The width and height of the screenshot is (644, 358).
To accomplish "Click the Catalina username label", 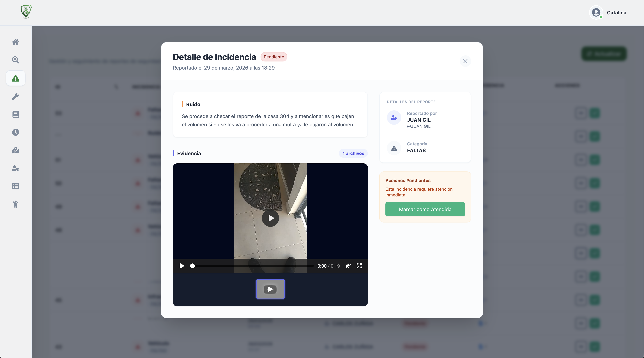I will tap(617, 13).
